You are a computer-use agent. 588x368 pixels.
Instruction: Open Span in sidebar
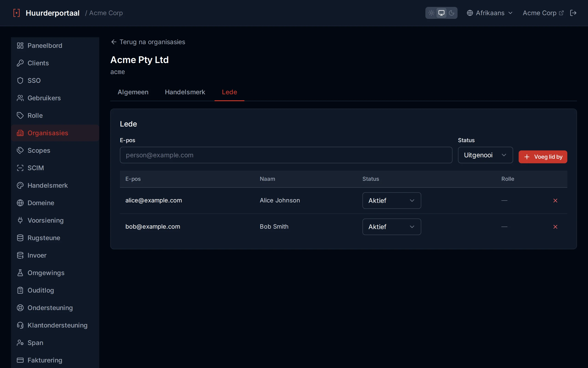(x=55, y=343)
